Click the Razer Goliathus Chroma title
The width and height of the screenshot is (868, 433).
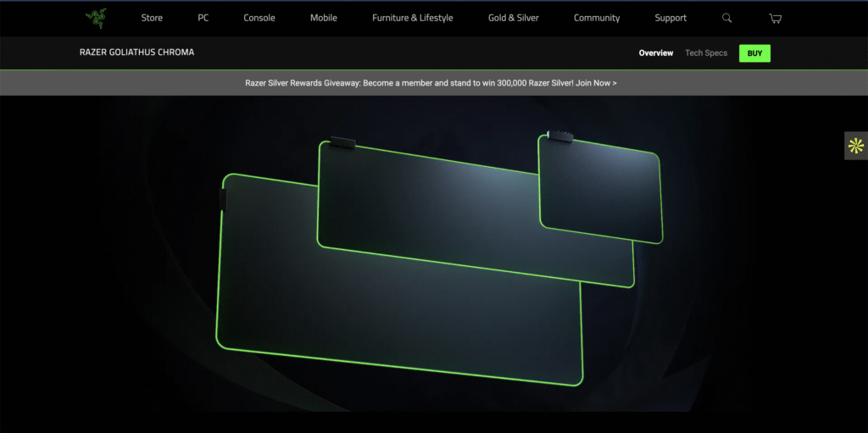click(136, 53)
